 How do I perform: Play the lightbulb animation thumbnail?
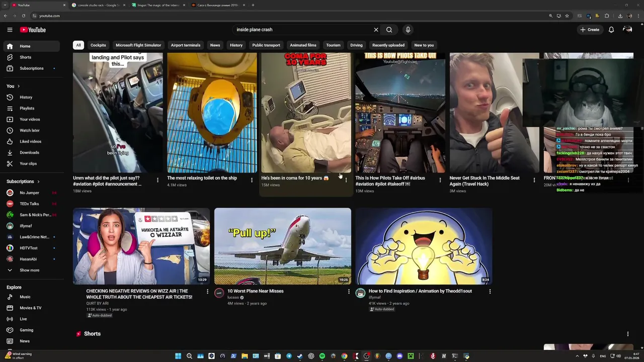424,246
